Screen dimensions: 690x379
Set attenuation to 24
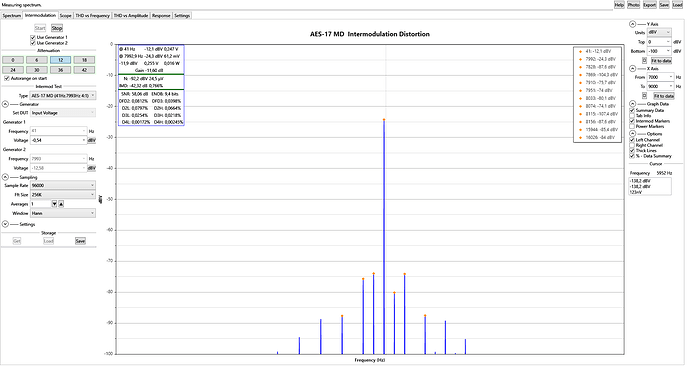click(13, 70)
